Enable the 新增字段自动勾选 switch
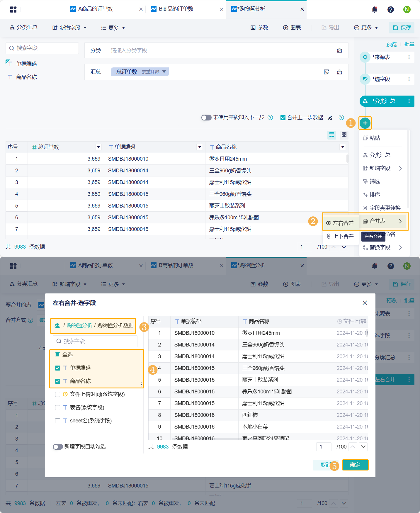Screen dimensions: 420x513 point(58,446)
